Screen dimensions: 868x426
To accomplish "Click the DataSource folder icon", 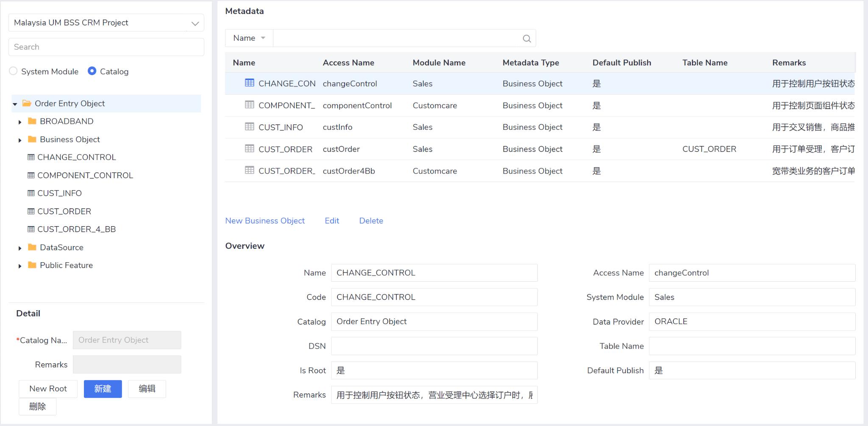I will (x=32, y=247).
